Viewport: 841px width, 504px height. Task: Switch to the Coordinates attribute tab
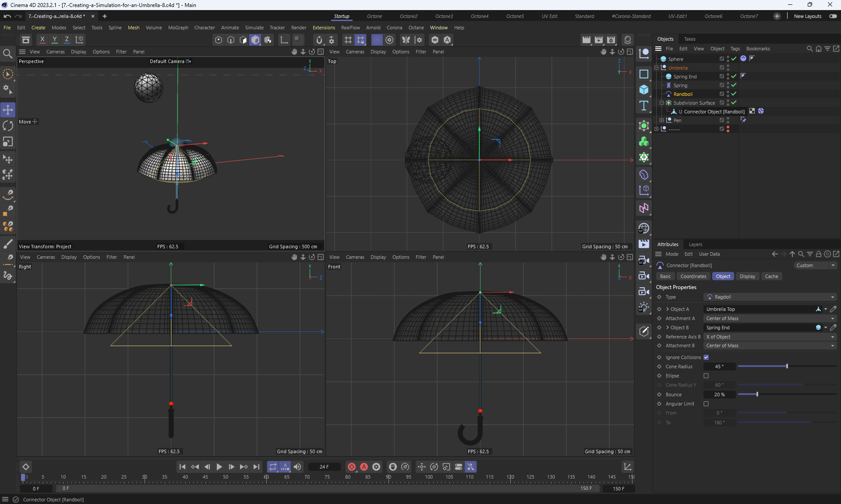tap(693, 276)
